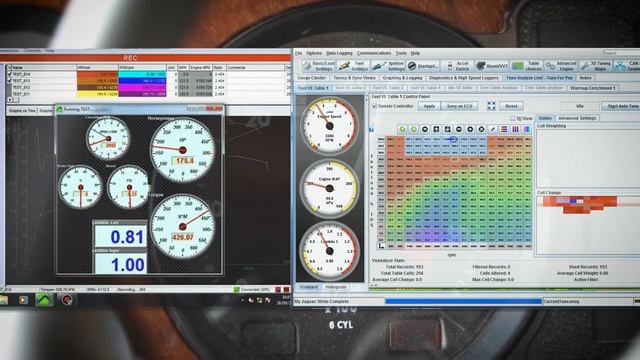The height and width of the screenshot is (360, 640).
Task: Click the CurrentTune.msq status entry
Action: tap(561, 302)
